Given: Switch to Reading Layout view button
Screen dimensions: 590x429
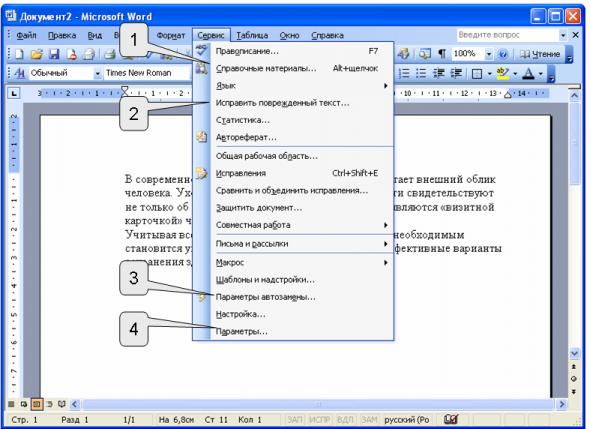Looking at the screenshot, I should pyautogui.click(x=61, y=404).
